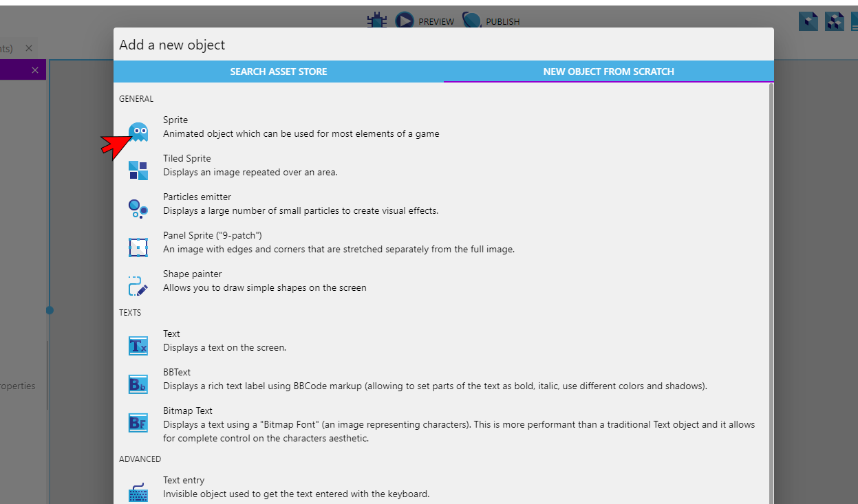Click the 'Text entry' title text

pos(184,480)
